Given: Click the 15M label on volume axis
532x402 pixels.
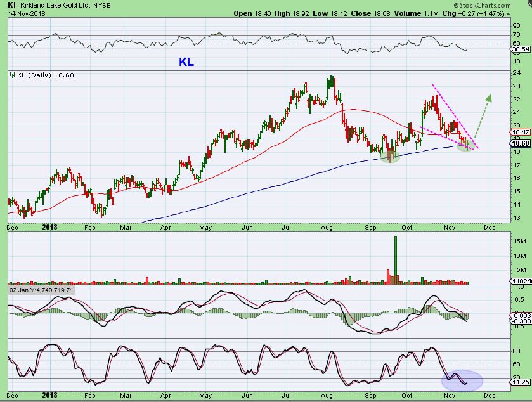Looking at the screenshot, I should [x=519, y=241].
